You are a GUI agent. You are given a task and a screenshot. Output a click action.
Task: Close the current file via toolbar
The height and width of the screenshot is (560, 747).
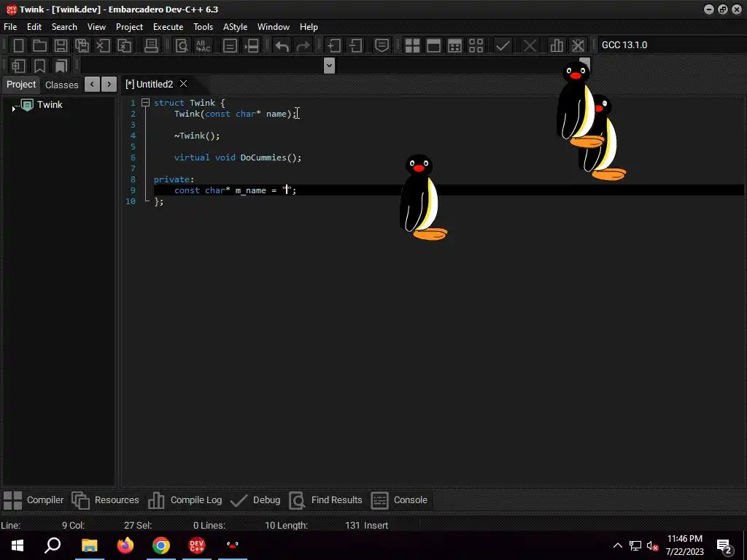pyautogui.click(x=103, y=46)
